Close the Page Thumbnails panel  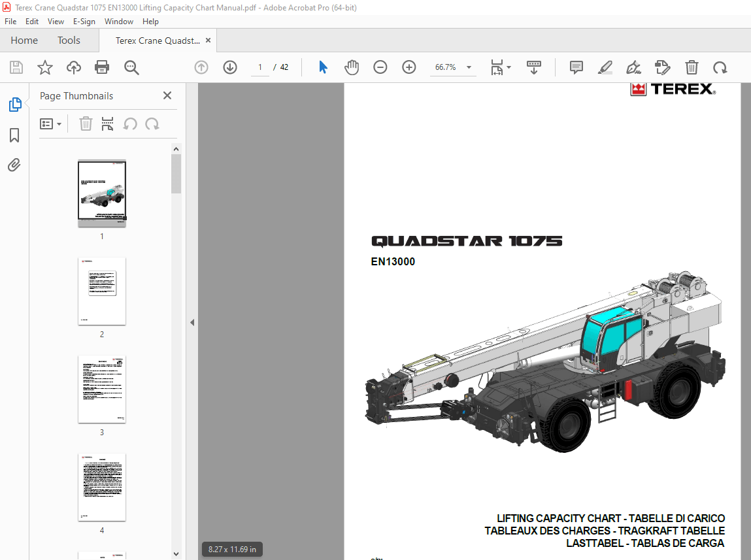(167, 95)
